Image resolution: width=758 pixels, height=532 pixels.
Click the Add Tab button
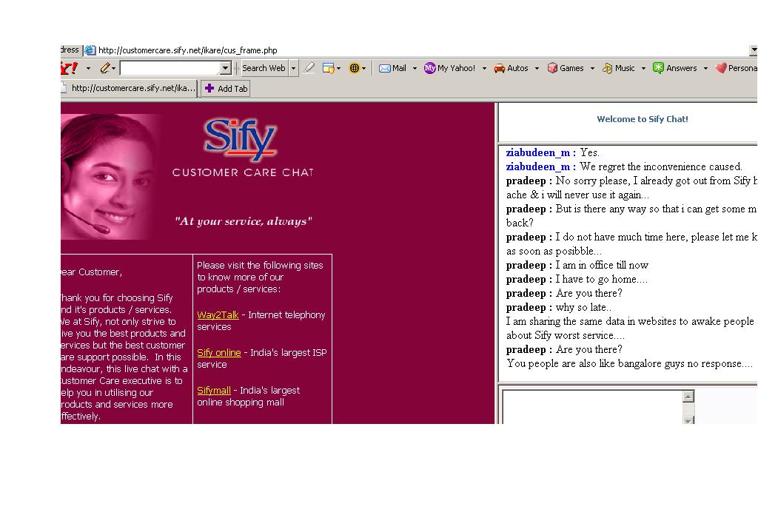point(226,89)
